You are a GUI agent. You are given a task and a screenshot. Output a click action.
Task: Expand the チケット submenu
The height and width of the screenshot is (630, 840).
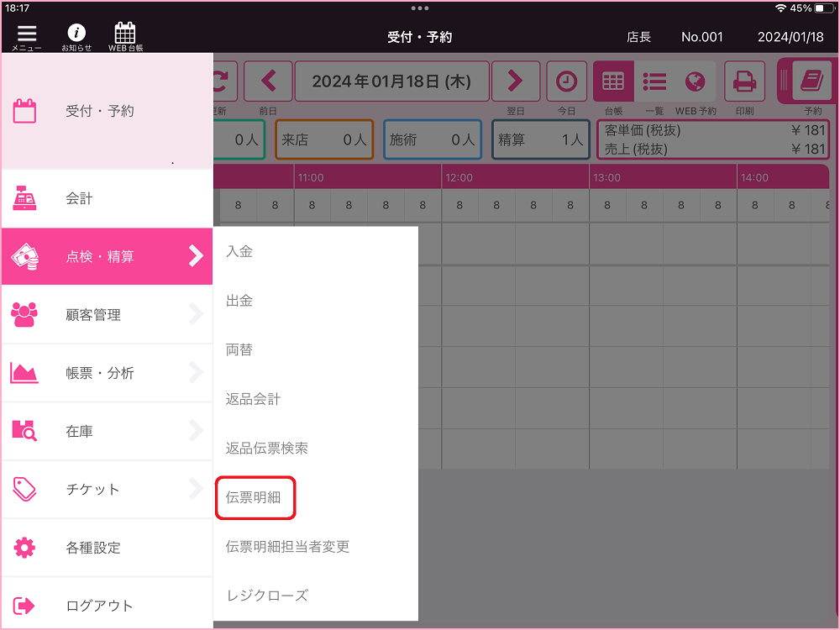pos(106,489)
